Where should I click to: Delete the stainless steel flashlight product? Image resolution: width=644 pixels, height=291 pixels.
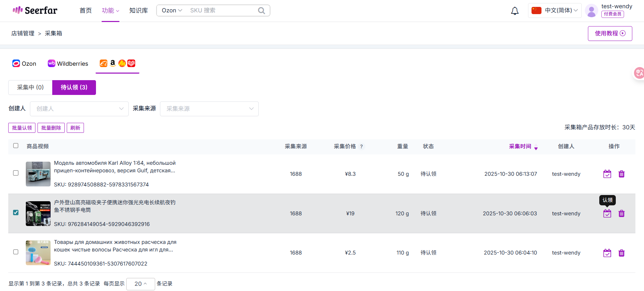coord(621,214)
